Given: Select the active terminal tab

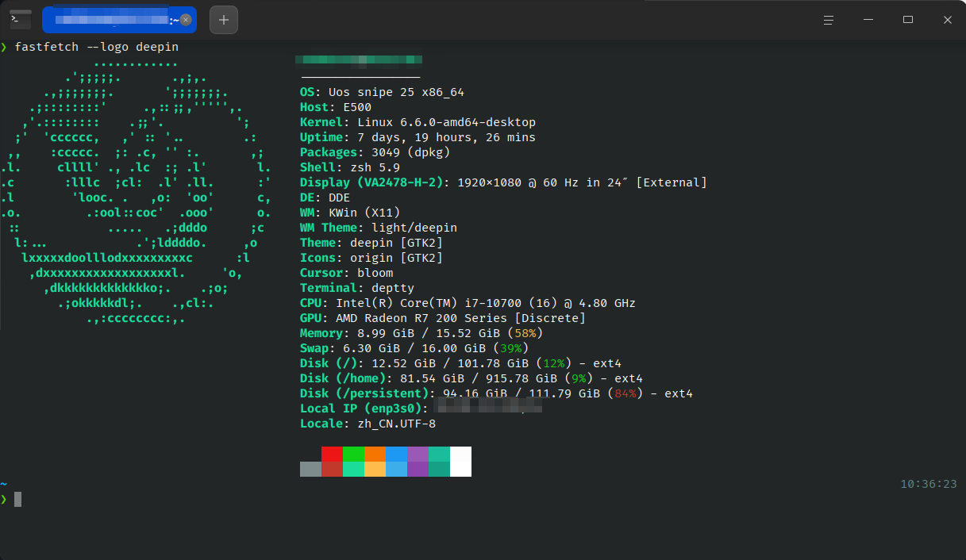Looking at the screenshot, I should point(119,20).
